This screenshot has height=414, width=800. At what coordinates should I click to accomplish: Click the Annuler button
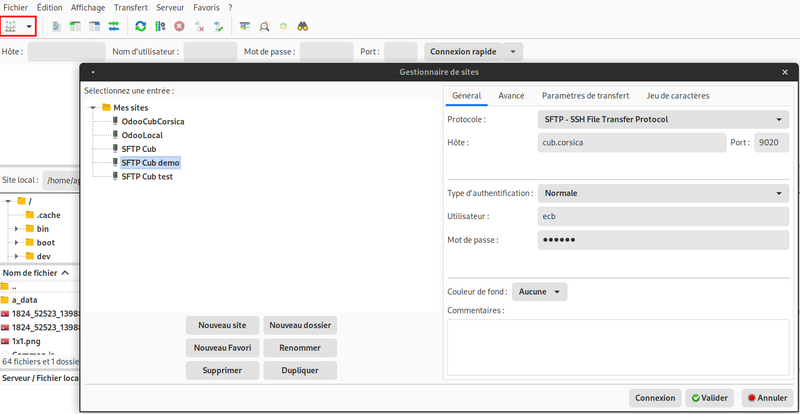[x=767, y=398]
